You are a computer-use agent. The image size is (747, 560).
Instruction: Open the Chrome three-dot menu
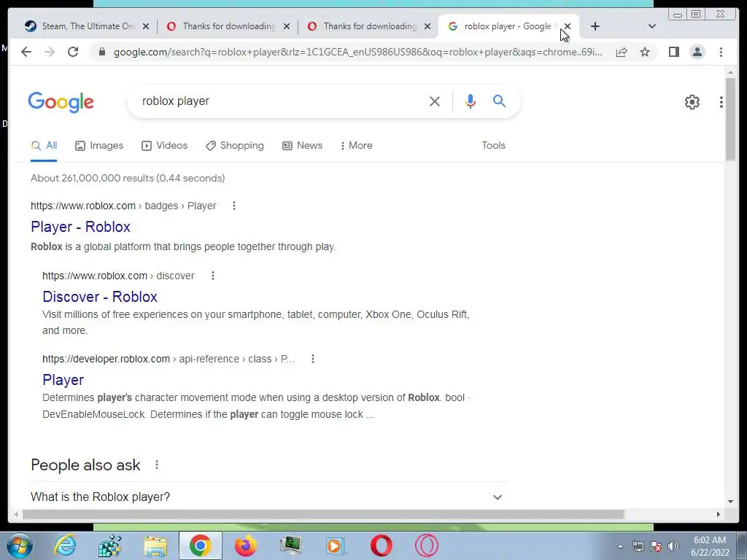721,52
